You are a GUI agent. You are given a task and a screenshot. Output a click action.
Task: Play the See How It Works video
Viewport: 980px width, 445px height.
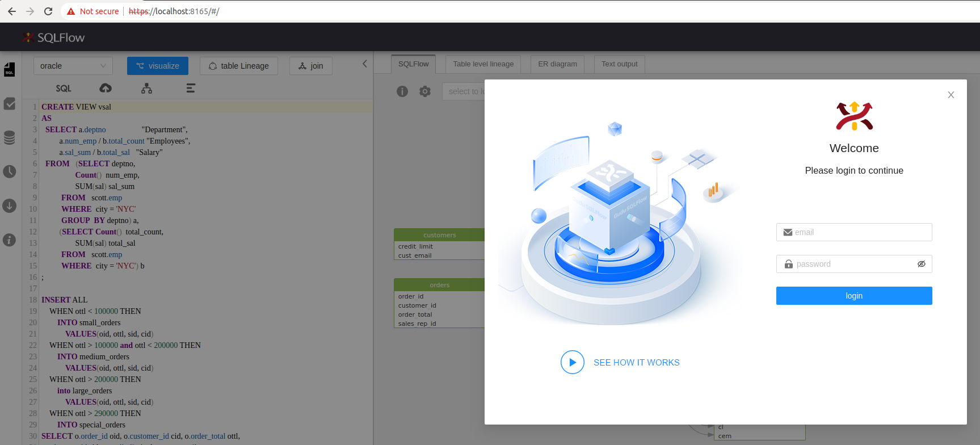click(573, 362)
